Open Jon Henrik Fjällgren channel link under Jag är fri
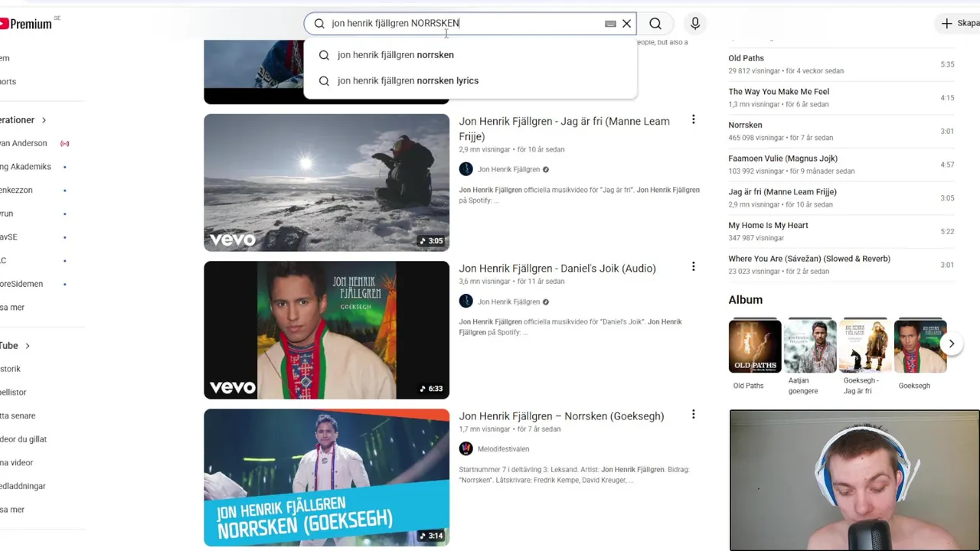Image resolution: width=980 pixels, height=551 pixels. (x=508, y=169)
